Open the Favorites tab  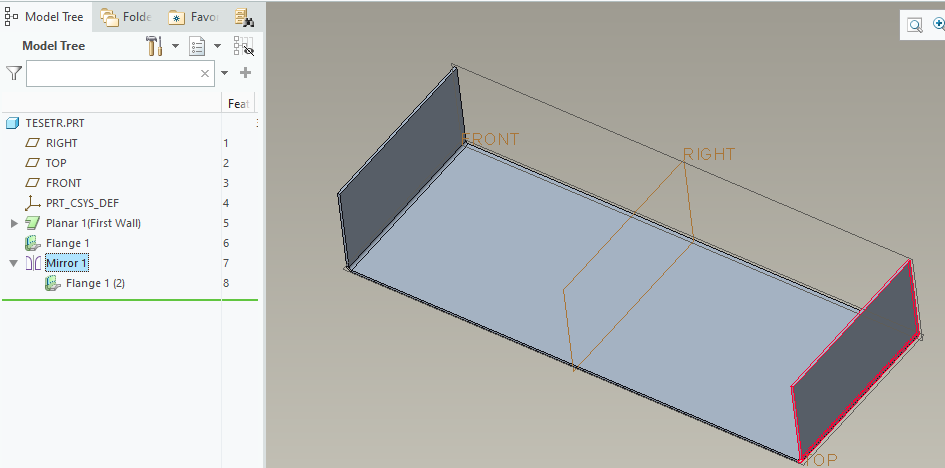pos(193,17)
